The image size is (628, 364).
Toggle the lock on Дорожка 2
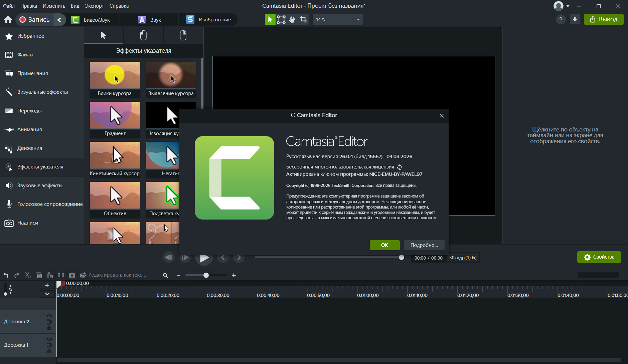[49, 328]
